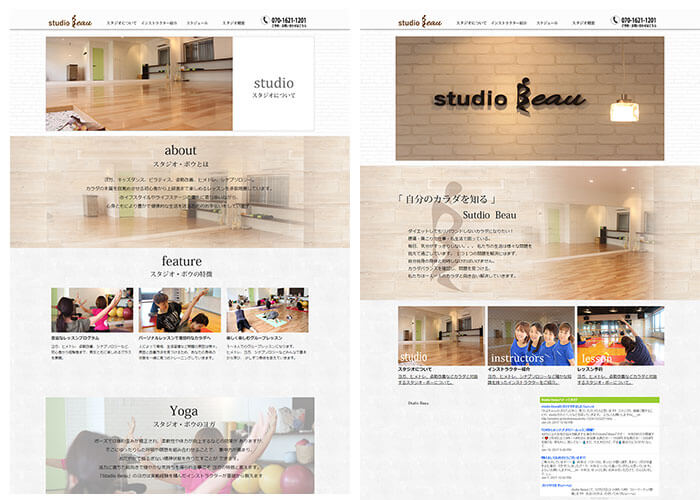Click スタジオについて title under studio card
Image resolution: width=700 pixels, height=500 pixels.
click(415, 369)
